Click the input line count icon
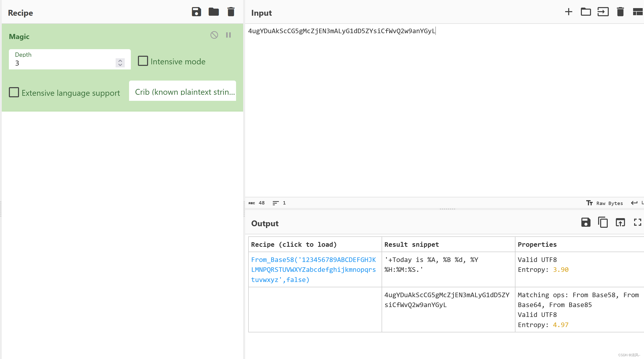The image size is (644, 359). point(276,203)
